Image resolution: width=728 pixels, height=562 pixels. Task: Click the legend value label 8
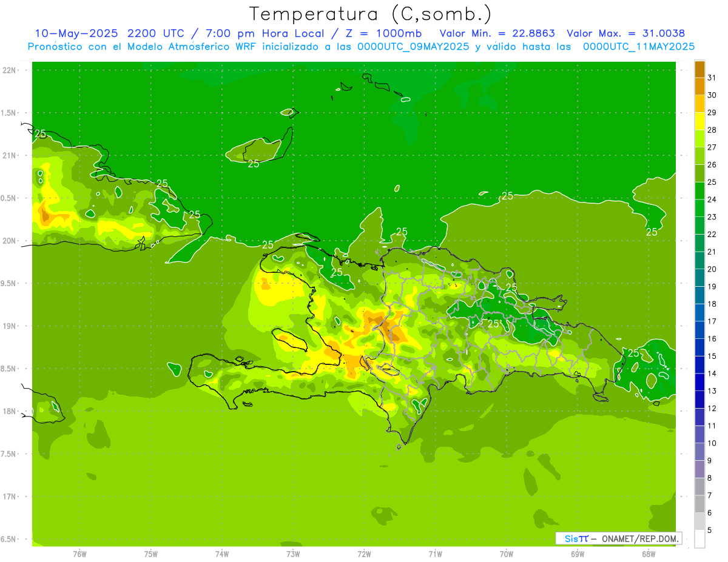point(710,478)
